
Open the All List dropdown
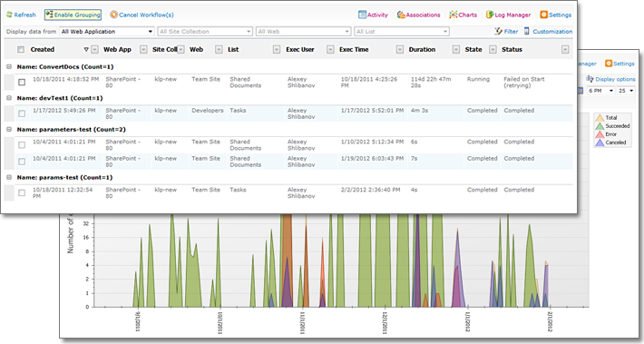402,32
